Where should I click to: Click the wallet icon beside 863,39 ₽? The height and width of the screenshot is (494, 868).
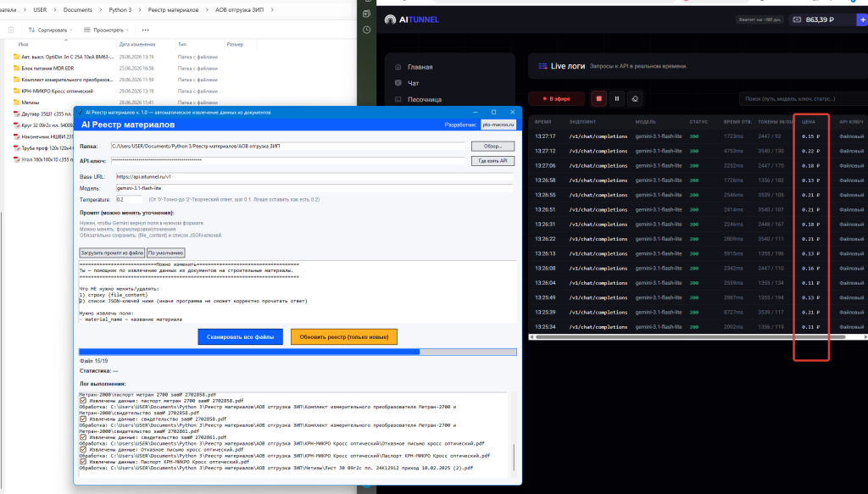(797, 19)
